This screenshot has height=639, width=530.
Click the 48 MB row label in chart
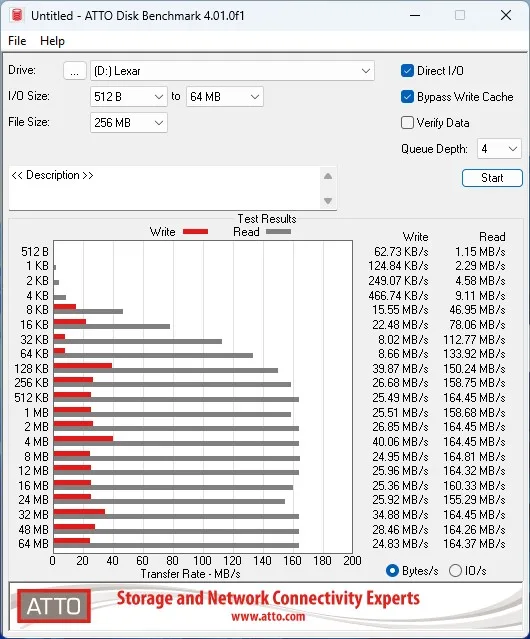[33, 529]
